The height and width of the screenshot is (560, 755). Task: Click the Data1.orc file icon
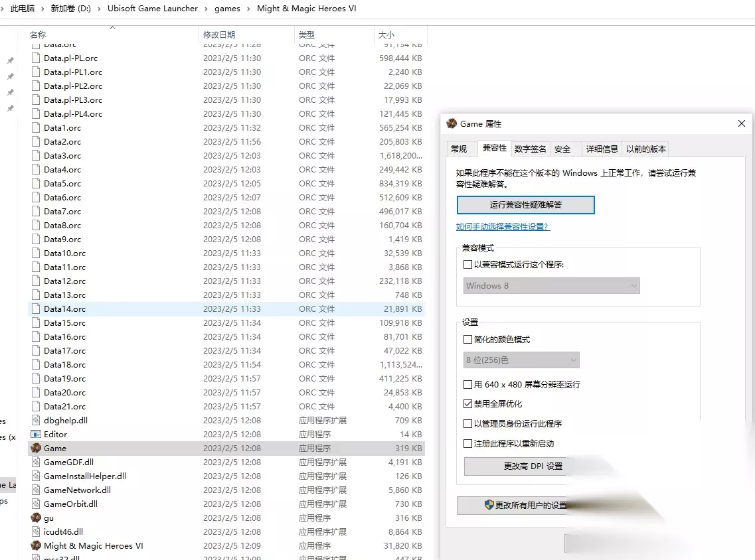(x=36, y=127)
